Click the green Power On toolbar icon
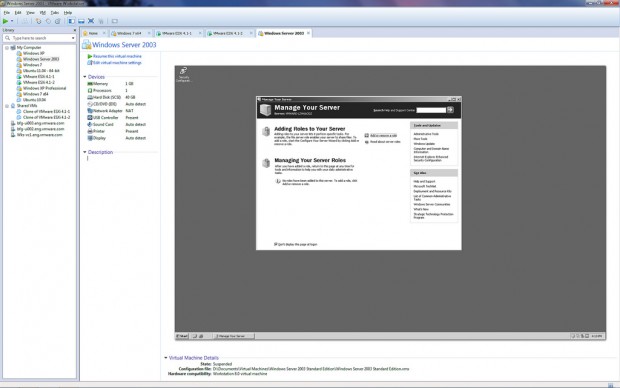Viewport: 620px width, 388px height. tap(6, 21)
